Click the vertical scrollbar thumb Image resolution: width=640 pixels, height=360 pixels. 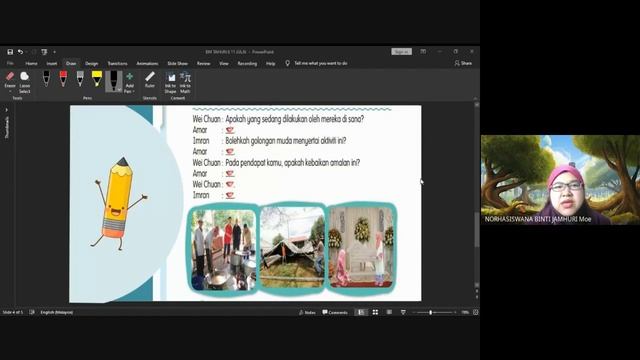click(x=476, y=229)
